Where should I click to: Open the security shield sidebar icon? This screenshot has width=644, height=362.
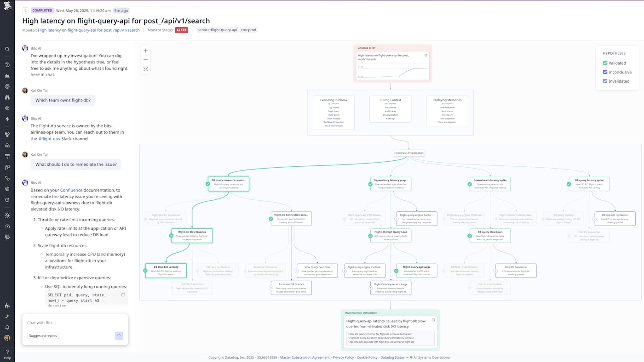pos(7,189)
